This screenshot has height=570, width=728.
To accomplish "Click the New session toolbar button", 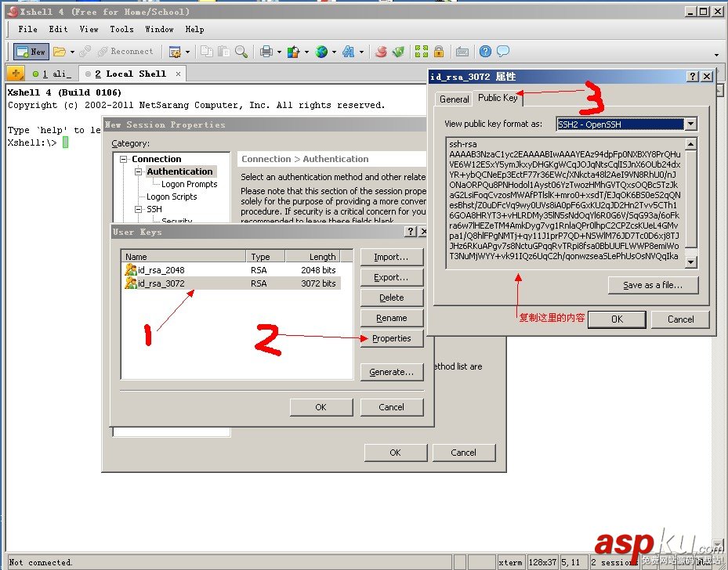I will [31, 52].
